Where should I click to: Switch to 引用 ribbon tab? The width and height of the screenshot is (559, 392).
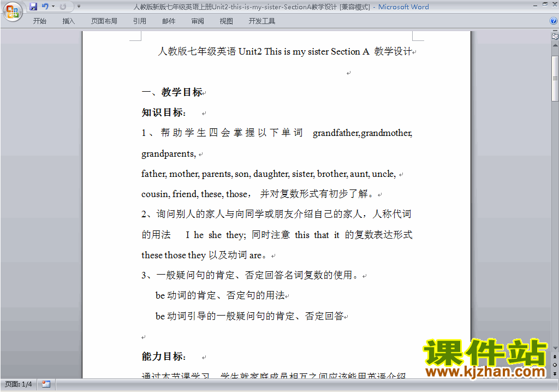pos(140,21)
